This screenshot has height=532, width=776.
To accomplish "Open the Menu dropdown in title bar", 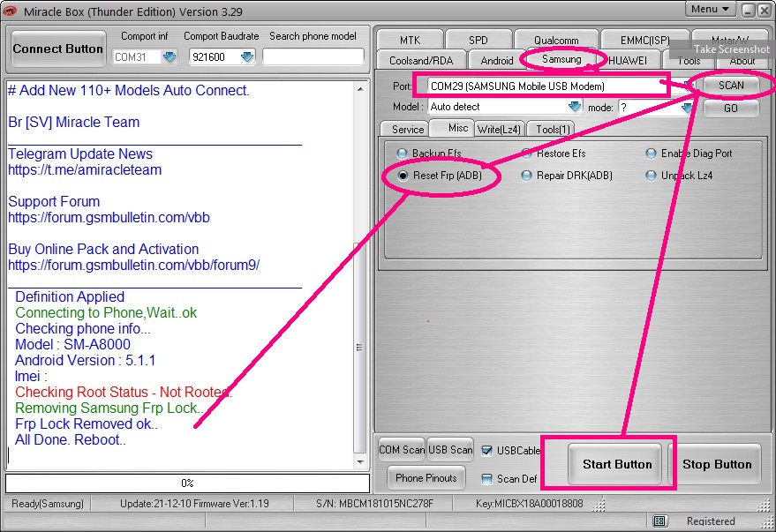I will tap(710, 10).
